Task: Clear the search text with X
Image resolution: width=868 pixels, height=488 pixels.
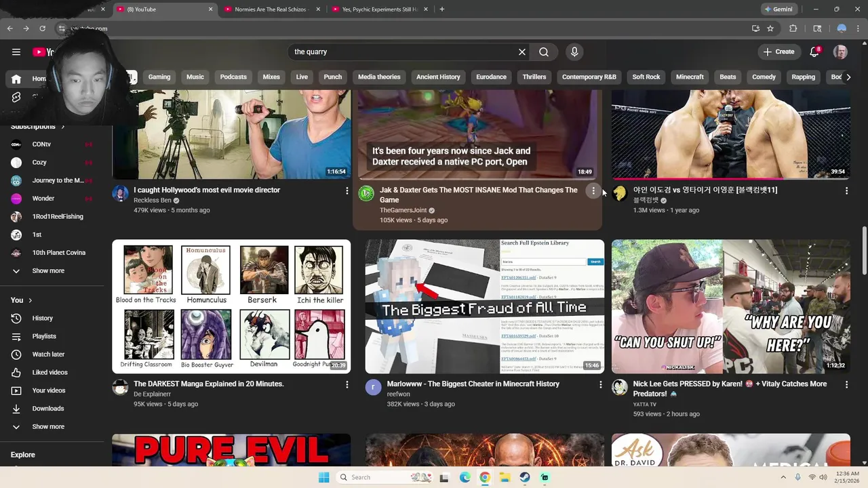Action: click(522, 52)
